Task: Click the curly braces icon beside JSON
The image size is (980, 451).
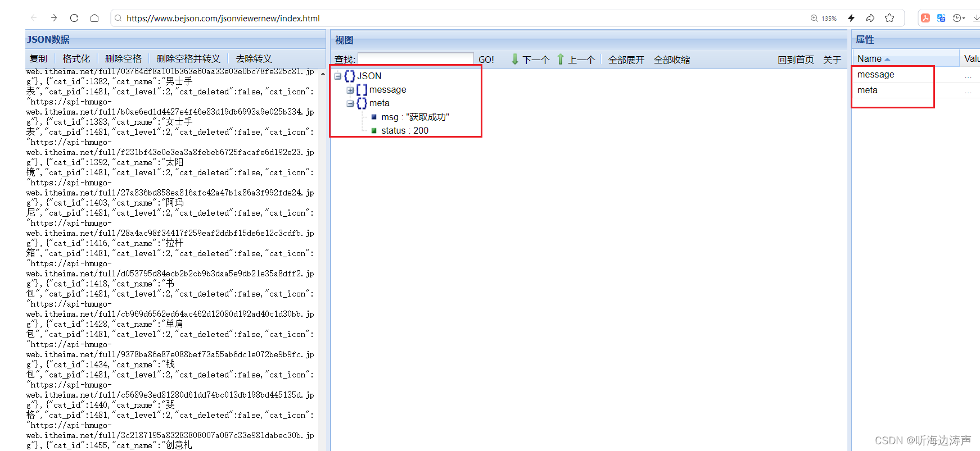Action: click(350, 76)
